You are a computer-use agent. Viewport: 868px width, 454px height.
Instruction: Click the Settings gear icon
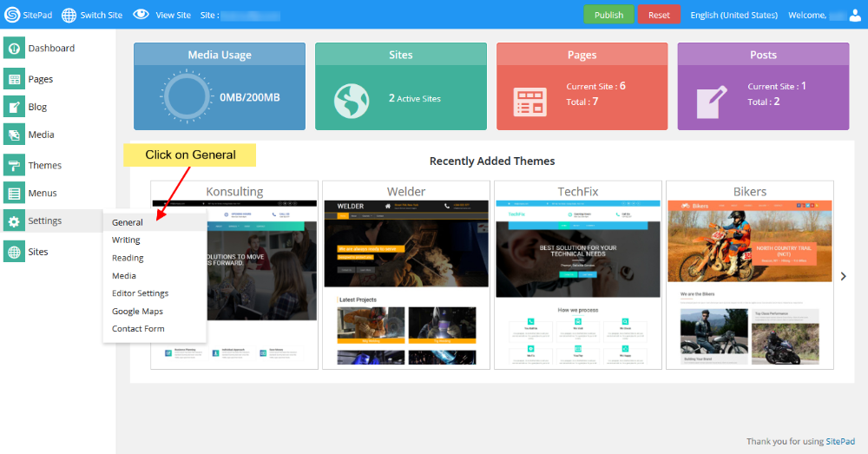[13, 221]
